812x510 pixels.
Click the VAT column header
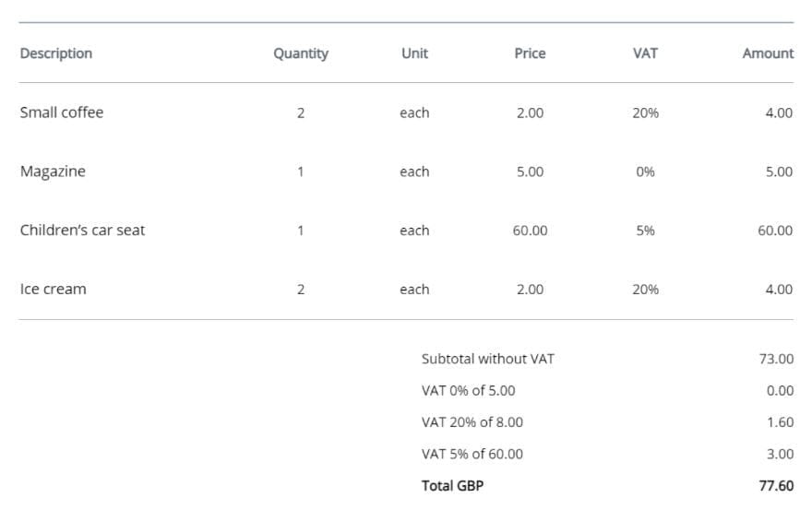(x=645, y=53)
